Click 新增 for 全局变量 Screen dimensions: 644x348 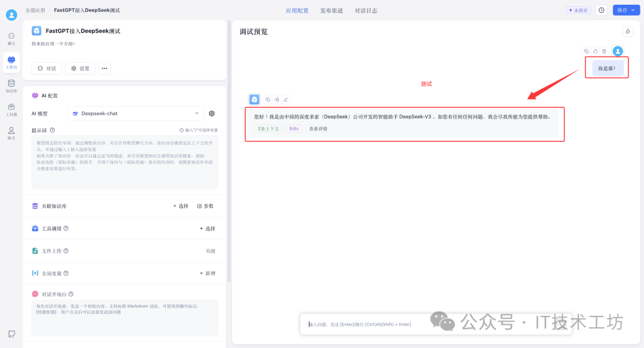(x=208, y=274)
